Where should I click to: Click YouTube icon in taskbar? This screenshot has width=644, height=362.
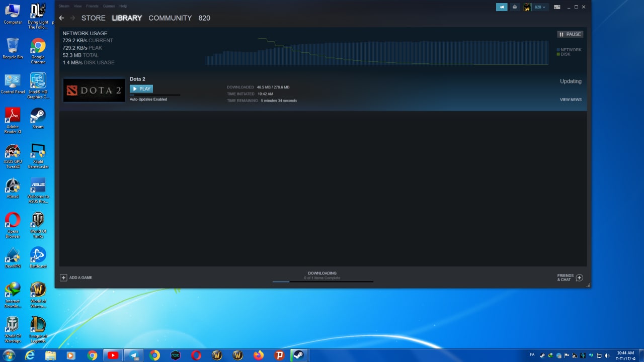point(113,355)
